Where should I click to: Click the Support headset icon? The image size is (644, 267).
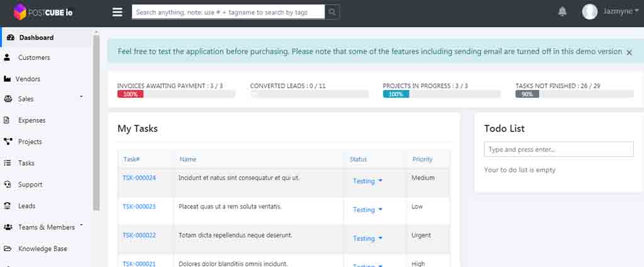pyautogui.click(x=7, y=185)
